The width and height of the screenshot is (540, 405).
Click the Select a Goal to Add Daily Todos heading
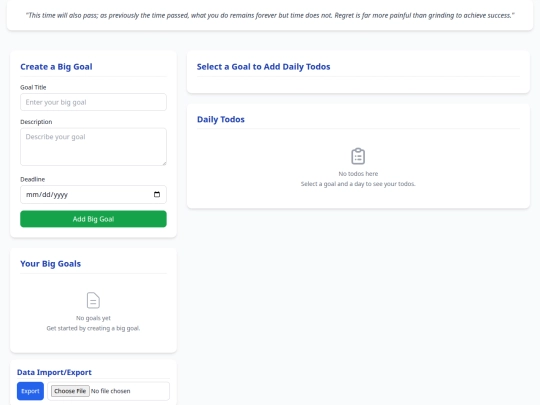263,67
